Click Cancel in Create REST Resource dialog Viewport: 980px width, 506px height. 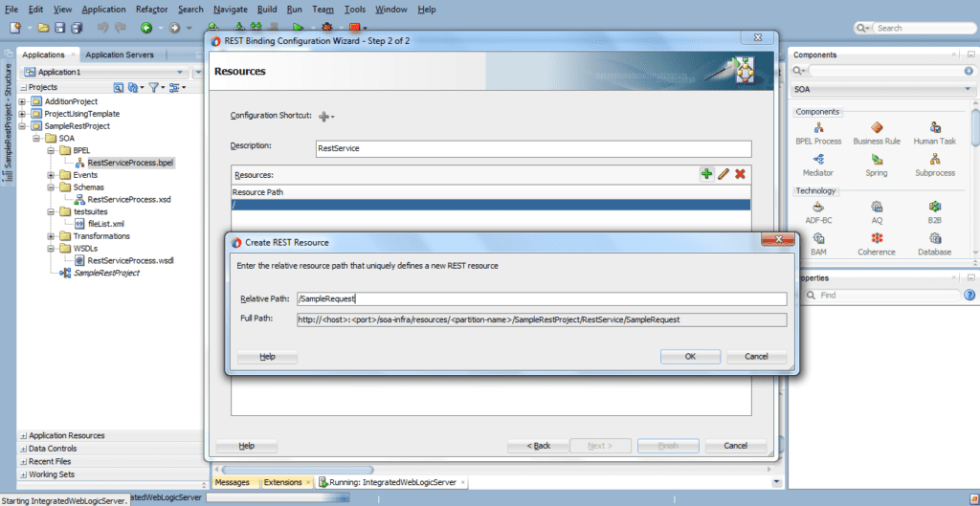(x=756, y=357)
